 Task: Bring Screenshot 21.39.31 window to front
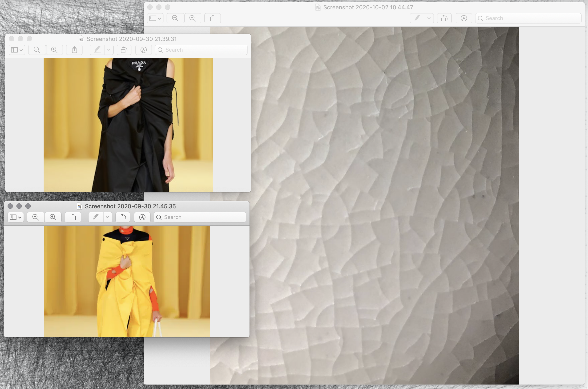131,39
